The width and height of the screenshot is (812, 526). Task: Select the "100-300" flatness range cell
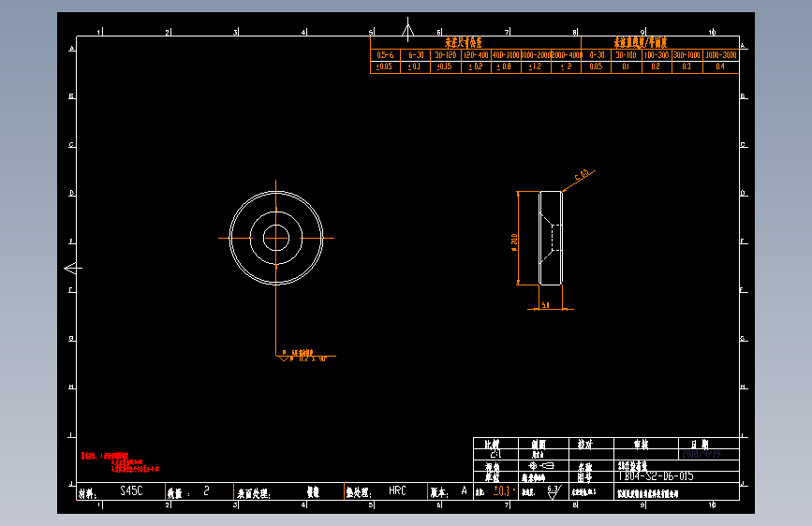pyautogui.click(x=657, y=55)
